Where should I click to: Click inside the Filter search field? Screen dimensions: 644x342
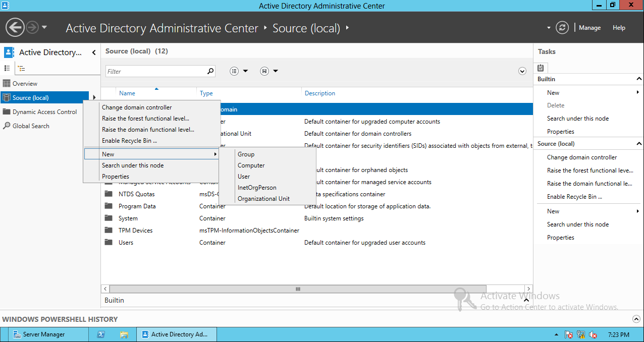point(156,71)
